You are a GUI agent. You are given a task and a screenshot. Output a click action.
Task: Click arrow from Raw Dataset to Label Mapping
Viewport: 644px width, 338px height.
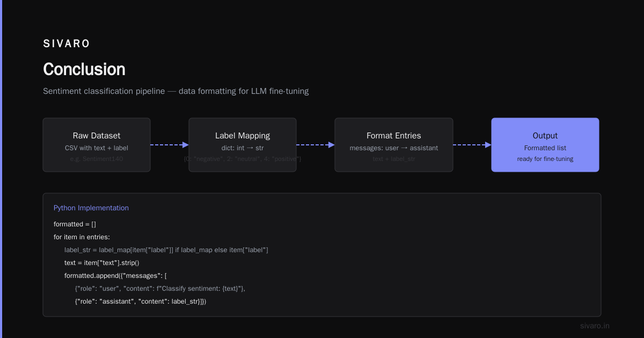(x=170, y=145)
